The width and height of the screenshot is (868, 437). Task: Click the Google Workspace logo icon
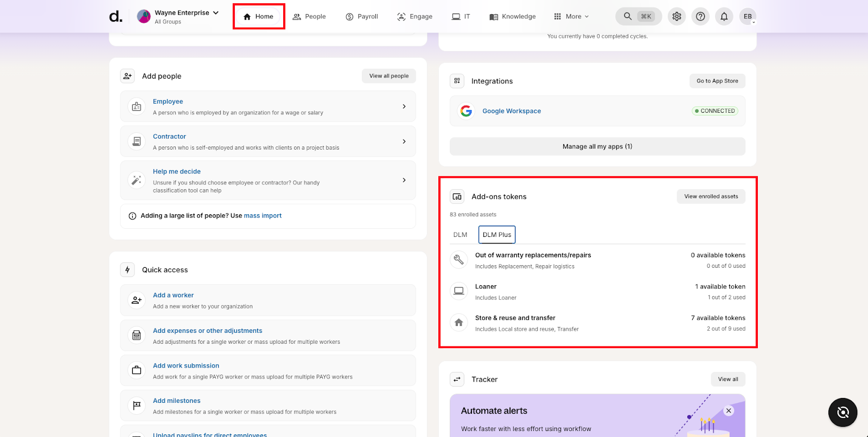tap(466, 111)
